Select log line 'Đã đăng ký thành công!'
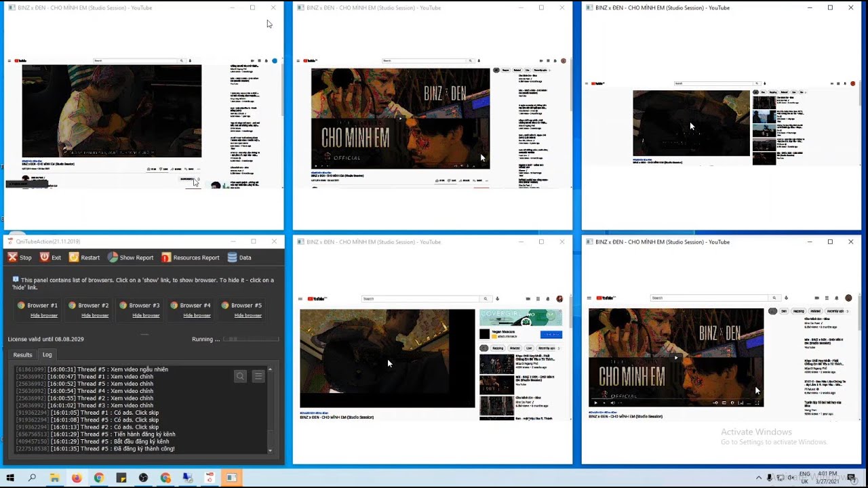 click(x=94, y=449)
